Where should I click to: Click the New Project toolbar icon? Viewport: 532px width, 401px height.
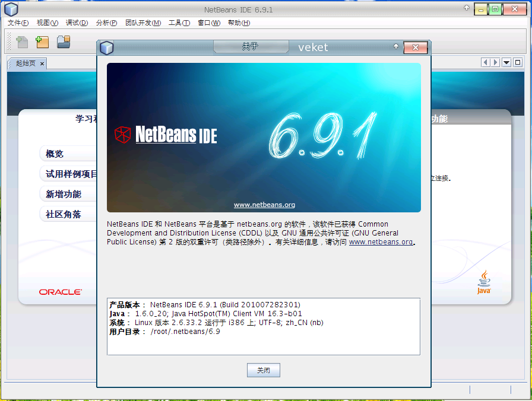[x=42, y=42]
